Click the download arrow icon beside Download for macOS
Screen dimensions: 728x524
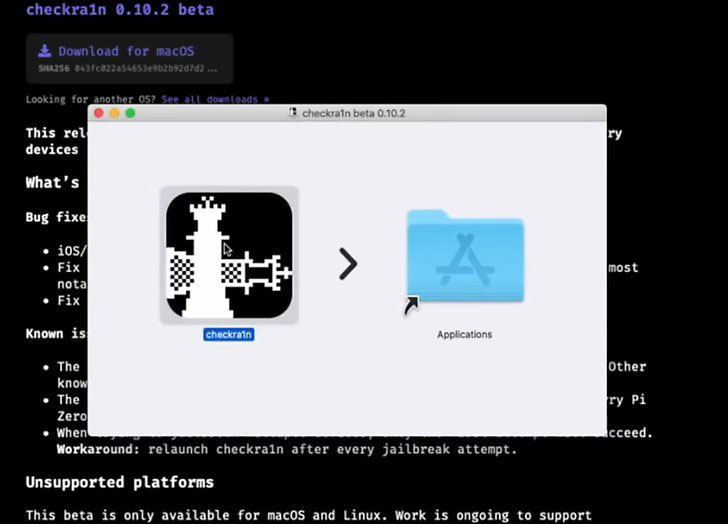45,51
